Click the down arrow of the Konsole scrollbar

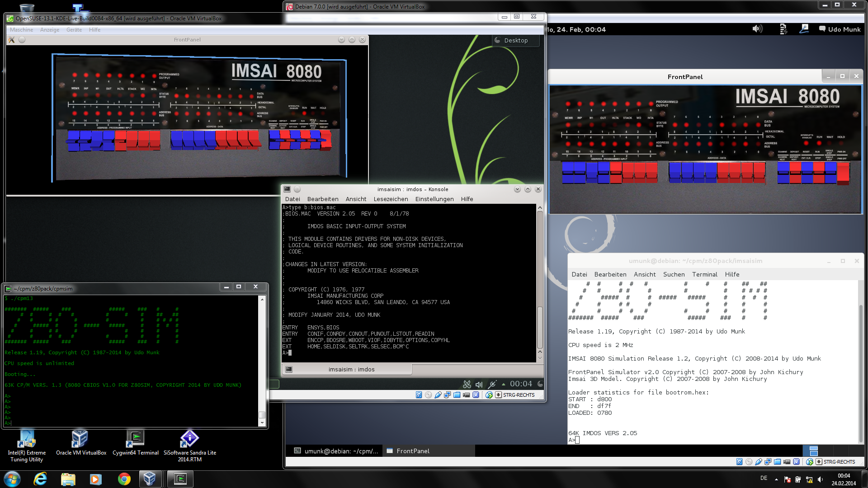(x=539, y=357)
